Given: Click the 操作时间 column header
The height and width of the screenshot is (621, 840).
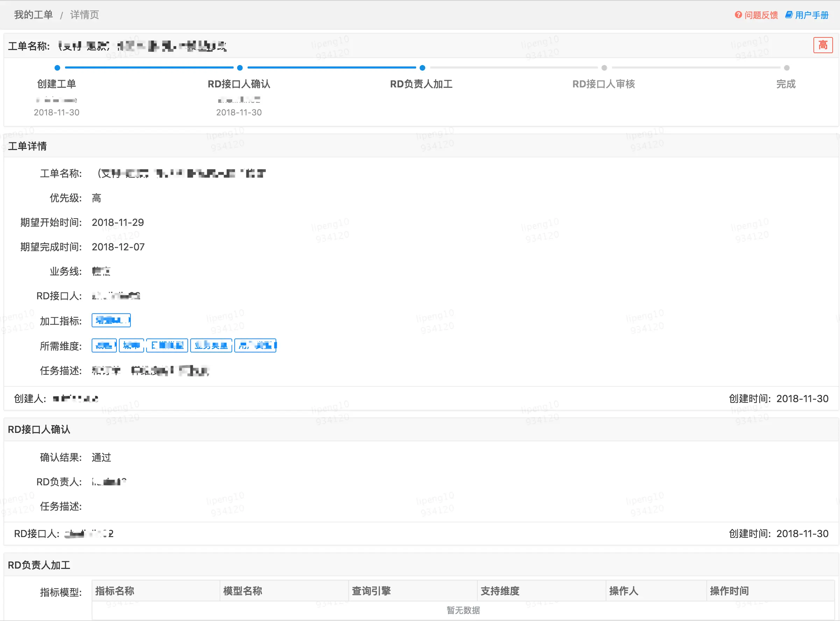Looking at the screenshot, I should pos(729,591).
